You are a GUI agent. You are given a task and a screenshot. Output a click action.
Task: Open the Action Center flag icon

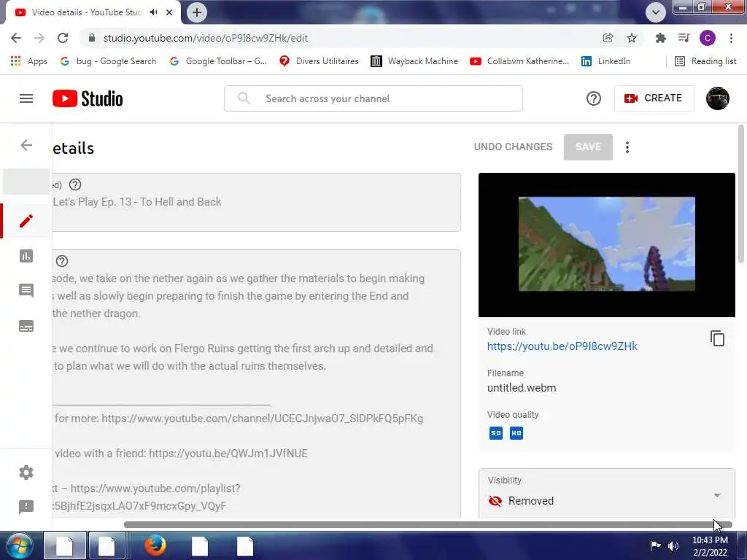click(x=656, y=545)
